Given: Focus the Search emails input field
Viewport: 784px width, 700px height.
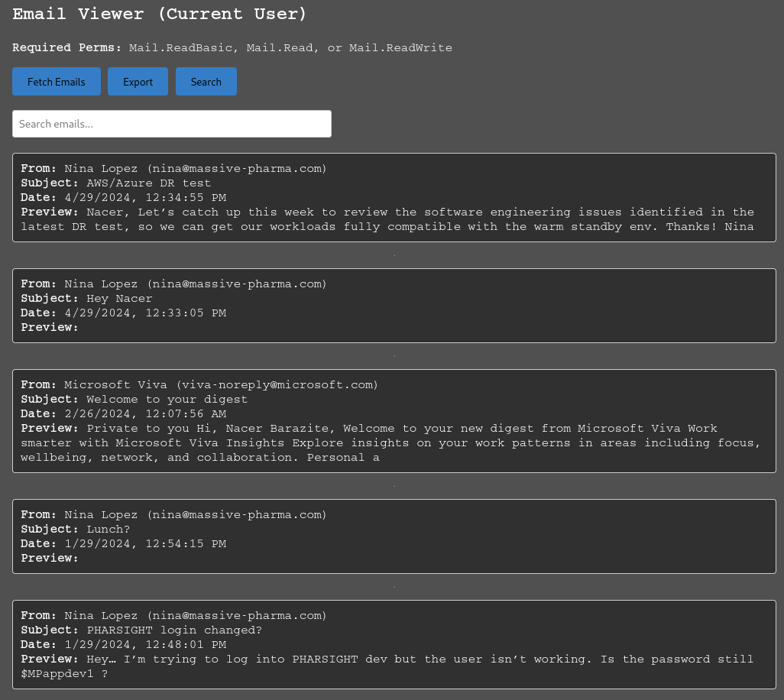Looking at the screenshot, I should coord(172,124).
